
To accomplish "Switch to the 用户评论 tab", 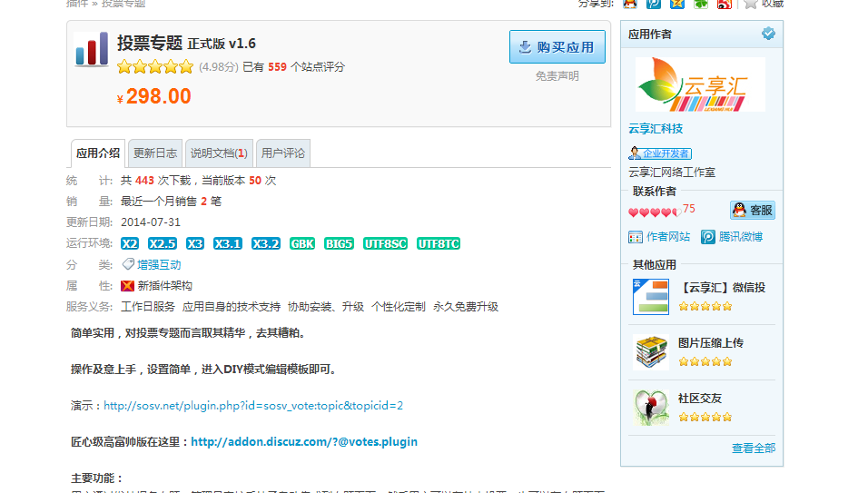I will (283, 153).
